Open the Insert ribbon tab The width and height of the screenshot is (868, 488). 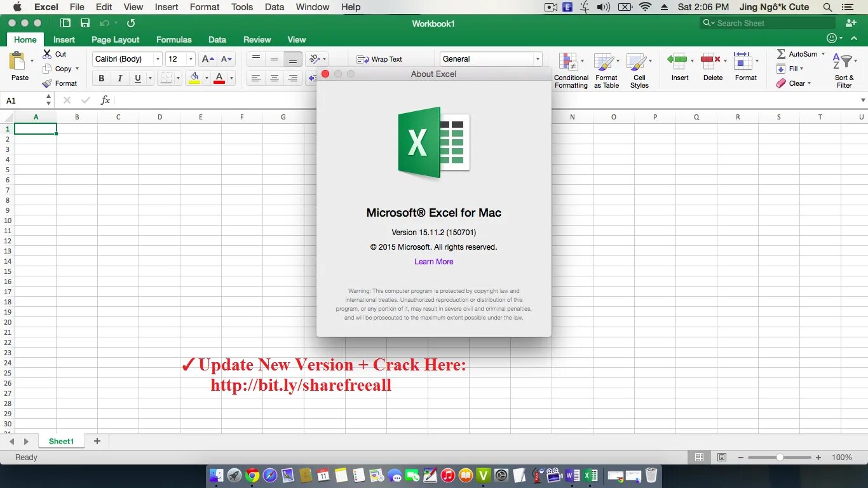coord(64,39)
